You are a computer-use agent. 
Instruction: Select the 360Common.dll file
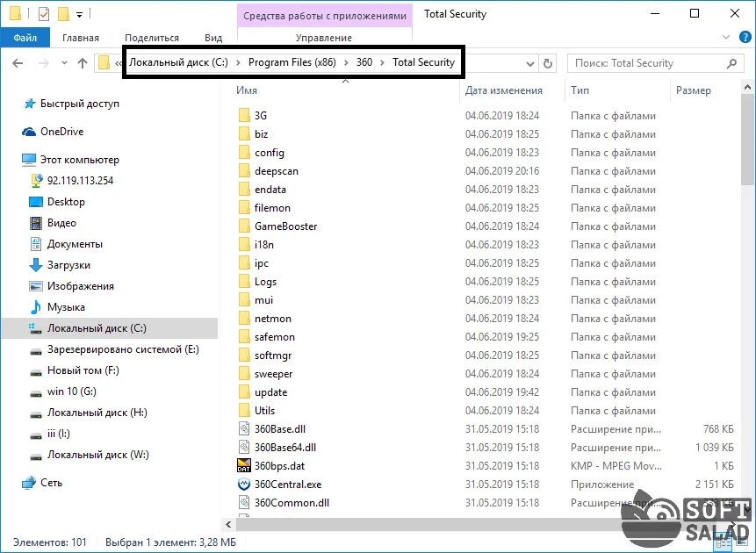point(292,503)
